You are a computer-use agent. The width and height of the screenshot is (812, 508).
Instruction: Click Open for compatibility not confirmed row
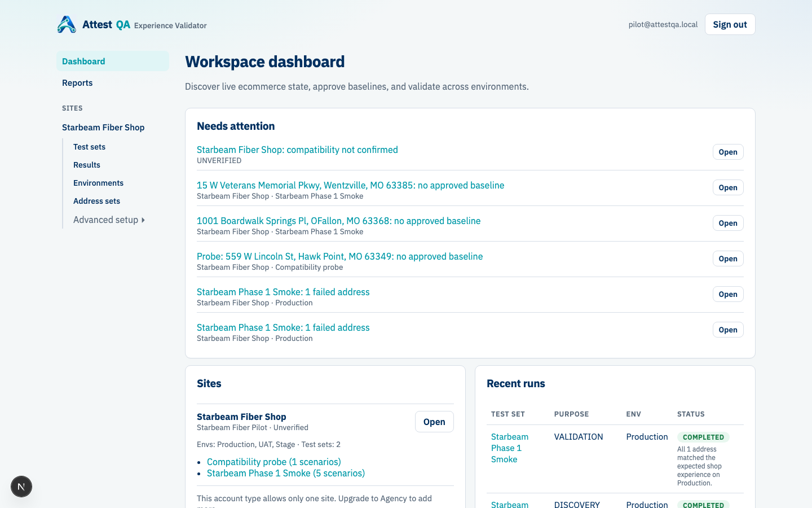tap(728, 152)
